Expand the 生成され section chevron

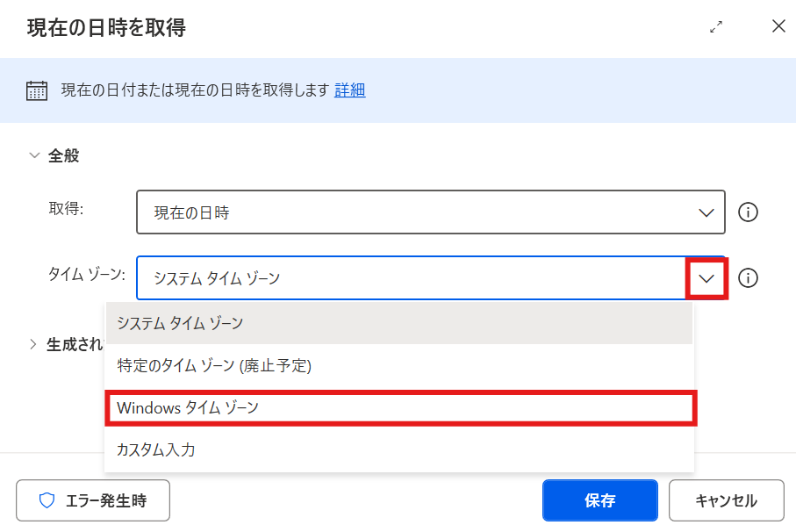point(33,344)
